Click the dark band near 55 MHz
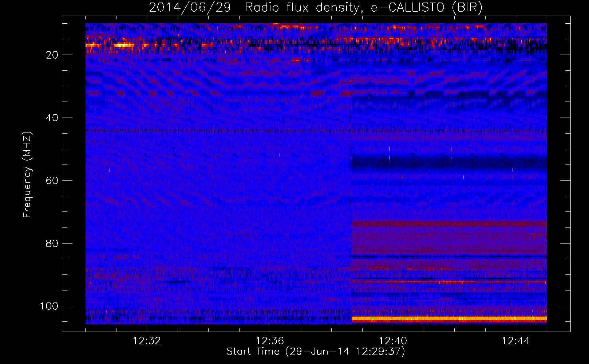589x364 pixels. pos(449,163)
